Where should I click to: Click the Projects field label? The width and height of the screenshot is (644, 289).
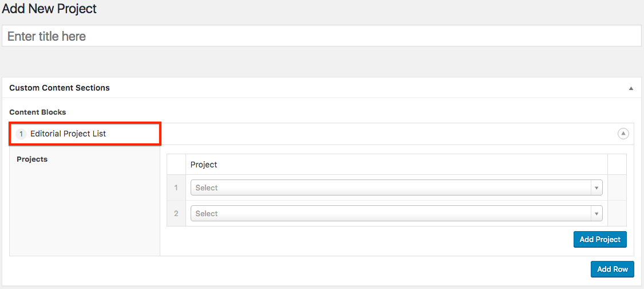(x=32, y=159)
